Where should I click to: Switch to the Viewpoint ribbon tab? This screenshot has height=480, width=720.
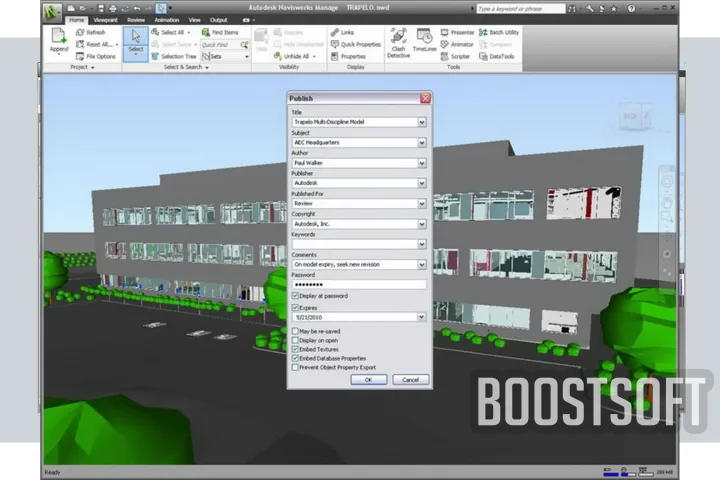(104, 19)
